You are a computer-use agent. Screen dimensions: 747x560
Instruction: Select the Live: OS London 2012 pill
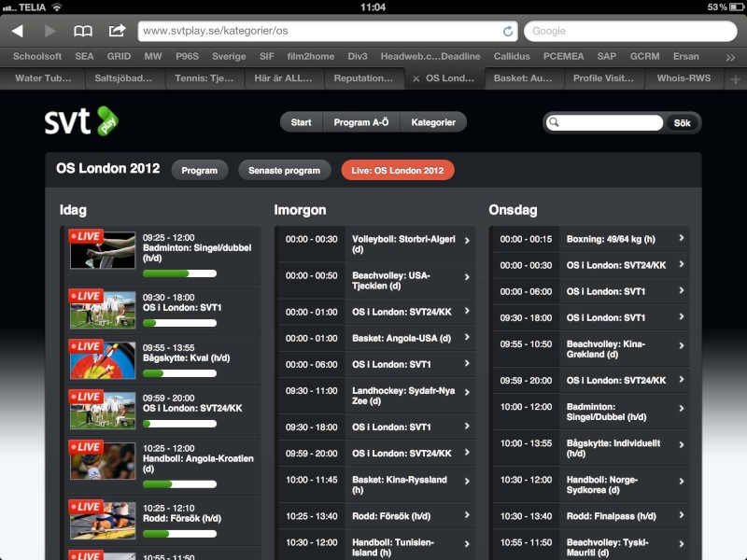point(398,171)
